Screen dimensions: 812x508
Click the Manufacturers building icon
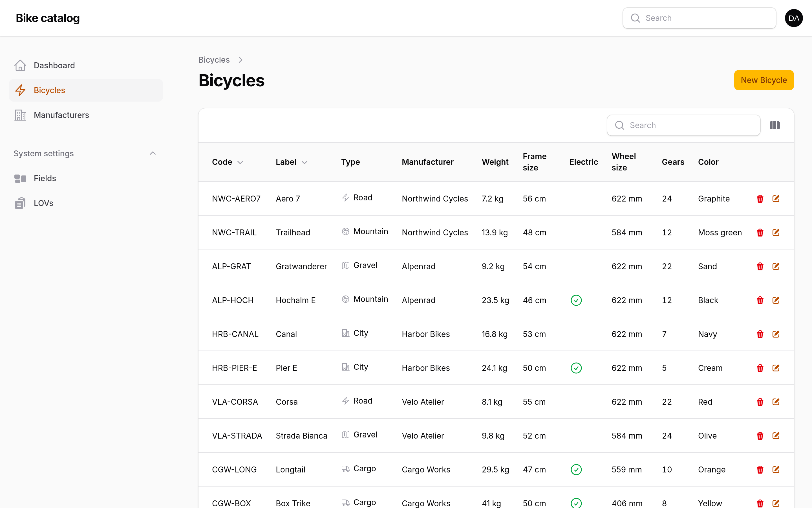[x=20, y=115]
